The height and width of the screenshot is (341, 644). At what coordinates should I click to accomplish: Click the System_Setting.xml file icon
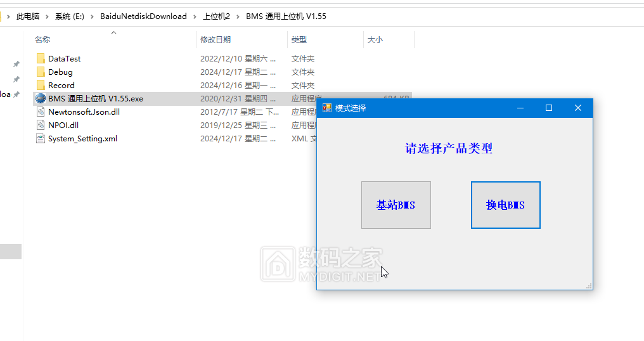(41, 139)
